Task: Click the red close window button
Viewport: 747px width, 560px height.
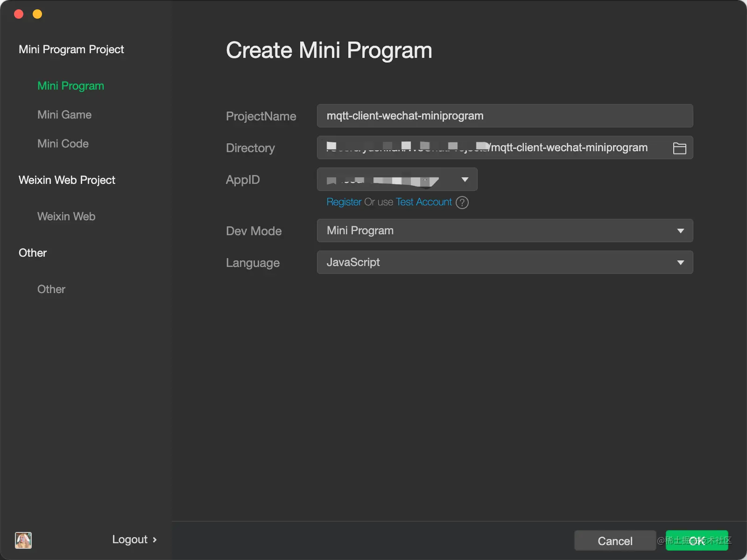Action: (x=19, y=14)
